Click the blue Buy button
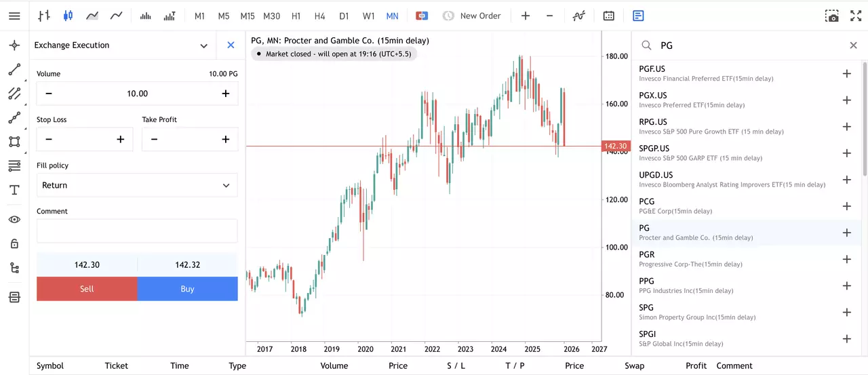Viewport: 868px width, 375px height. [188, 288]
